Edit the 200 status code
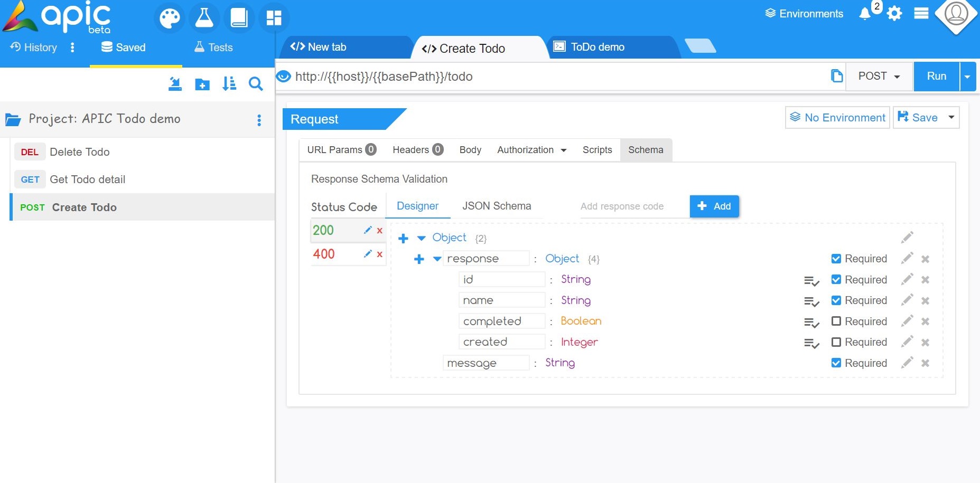 (x=368, y=230)
